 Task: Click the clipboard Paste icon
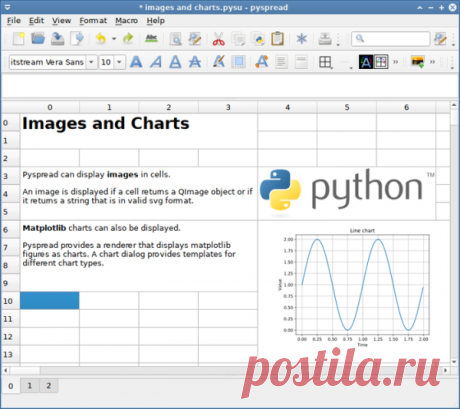[277, 39]
